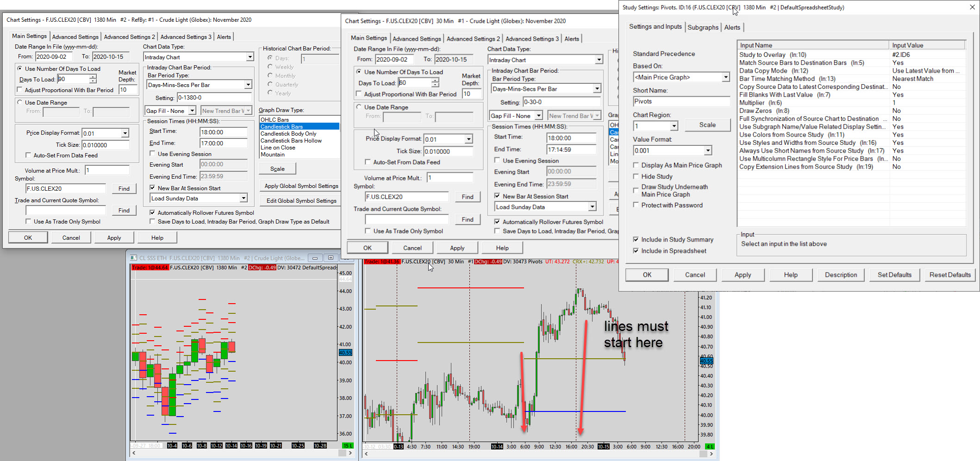Toggle Adjust Proportional With Bar Period, 1380 Min

[19, 90]
